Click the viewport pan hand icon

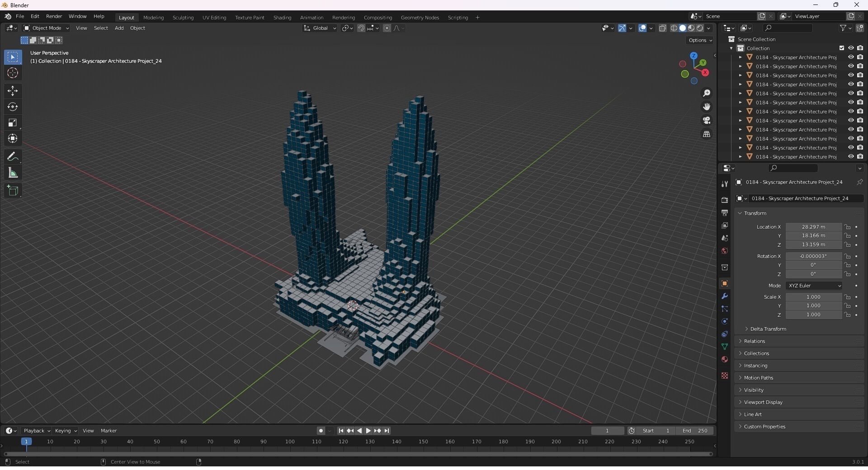(x=707, y=107)
